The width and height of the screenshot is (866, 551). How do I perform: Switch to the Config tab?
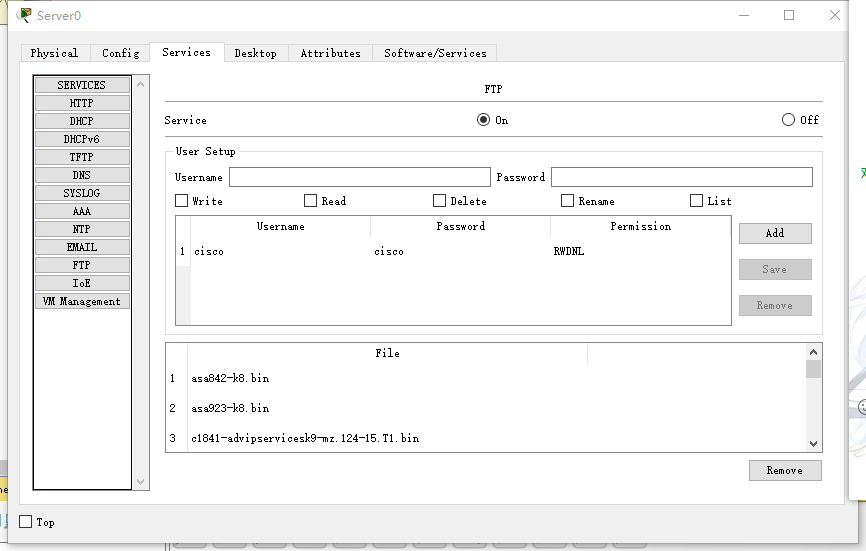[121, 53]
